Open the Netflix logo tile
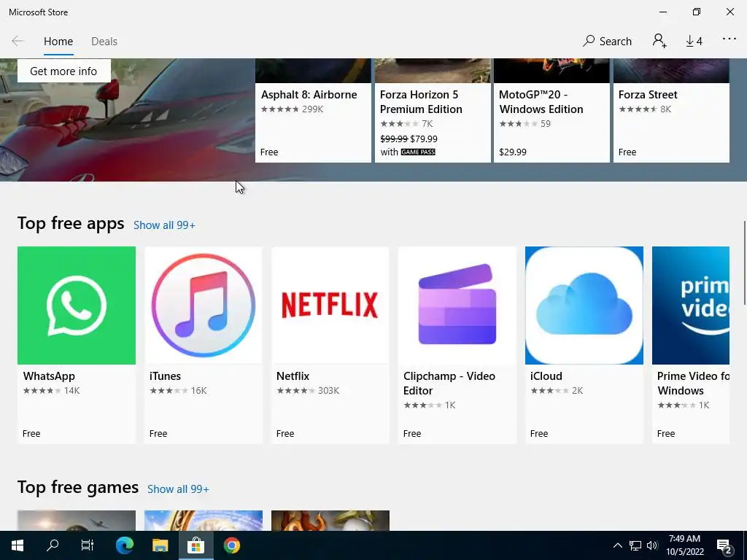Viewport: 747px width, 560px height. (x=330, y=306)
